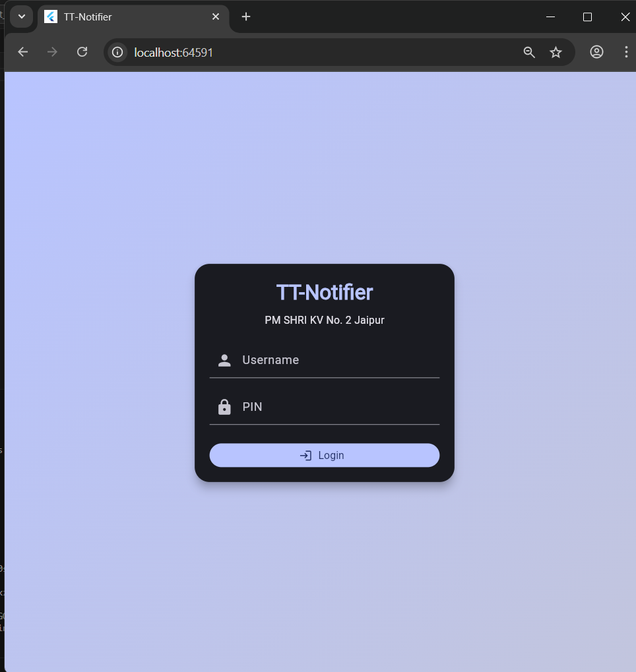Open the Chrome three-dot menu
This screenshot has width=636, height=672.
pos(626,52)
